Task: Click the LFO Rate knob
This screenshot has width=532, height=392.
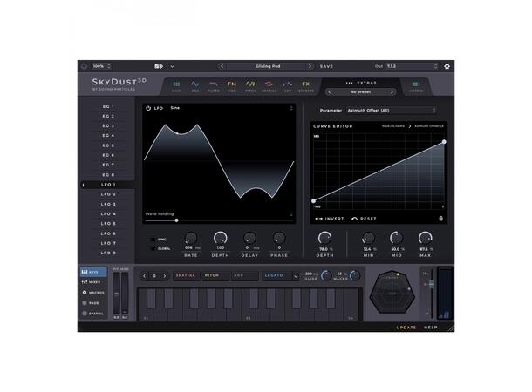Action: pos(191,238)
